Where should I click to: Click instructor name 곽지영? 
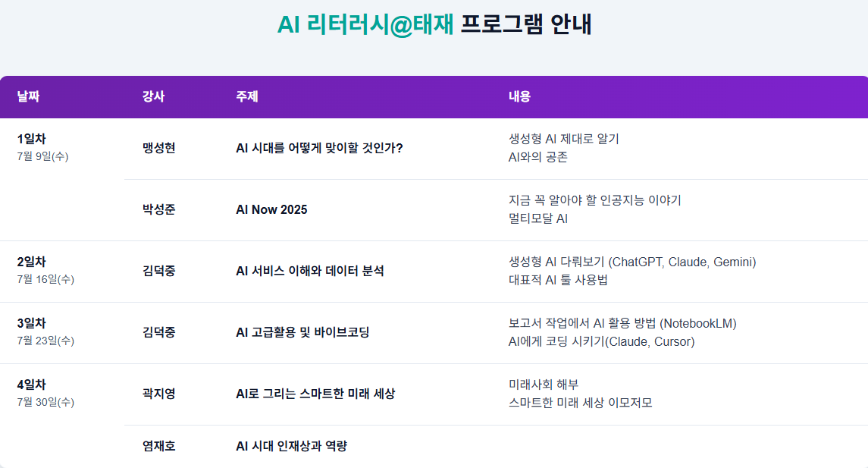click(159, 394)
